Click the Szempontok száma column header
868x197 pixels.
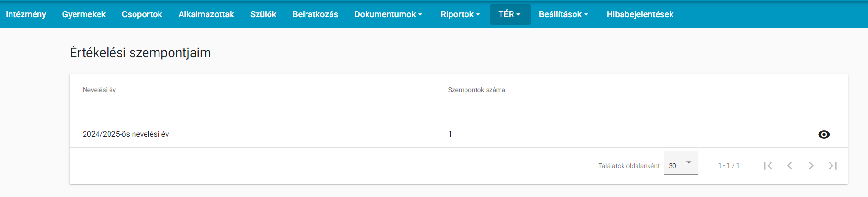[477, 90]
